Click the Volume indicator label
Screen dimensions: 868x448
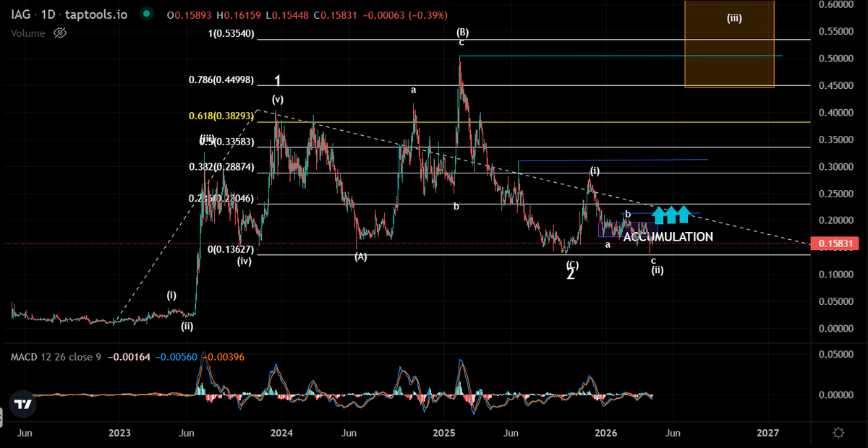[27, 33]
